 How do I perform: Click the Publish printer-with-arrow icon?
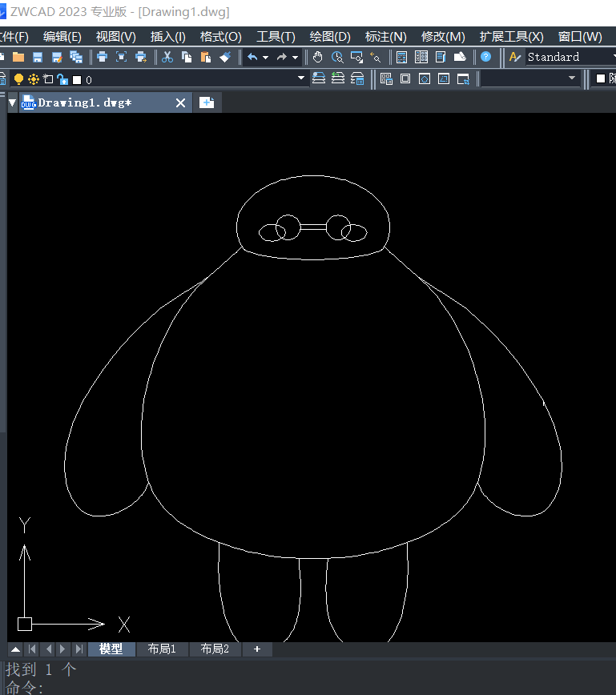(x=141, y=57)
